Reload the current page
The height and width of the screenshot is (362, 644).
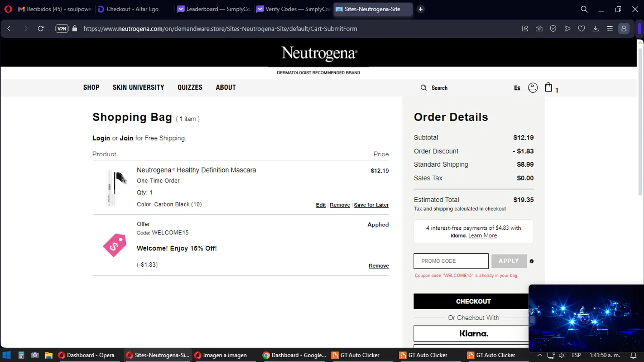(x=41, y=29)
